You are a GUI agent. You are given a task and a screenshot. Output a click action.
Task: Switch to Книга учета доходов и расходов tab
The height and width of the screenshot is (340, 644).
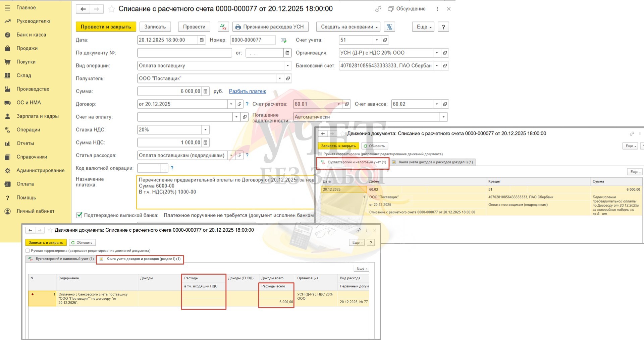pos(140,259)
